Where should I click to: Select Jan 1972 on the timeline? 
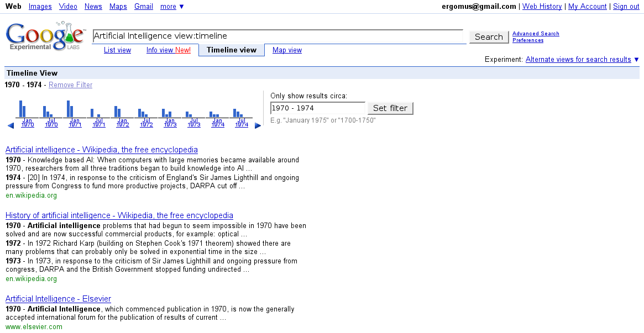(122, 123)
